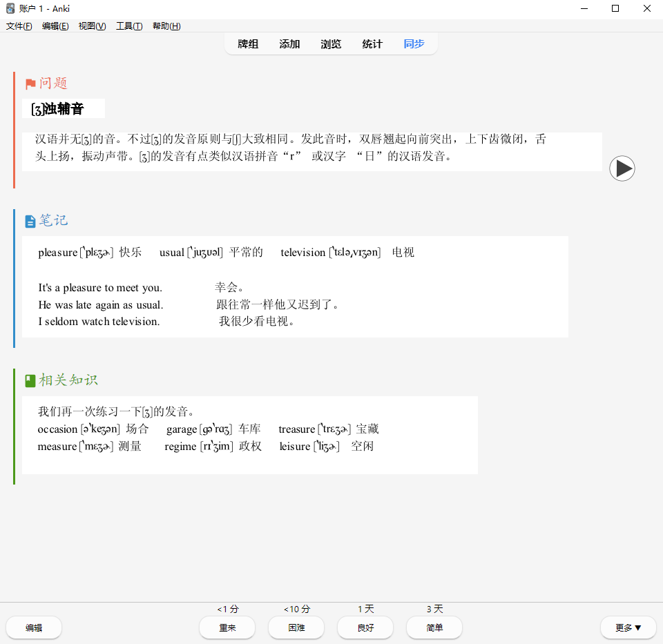The height and width of the screenshot is (644, 663).
Task: Click the red flag icon beside 问题
Action: [x=30, y=84]
